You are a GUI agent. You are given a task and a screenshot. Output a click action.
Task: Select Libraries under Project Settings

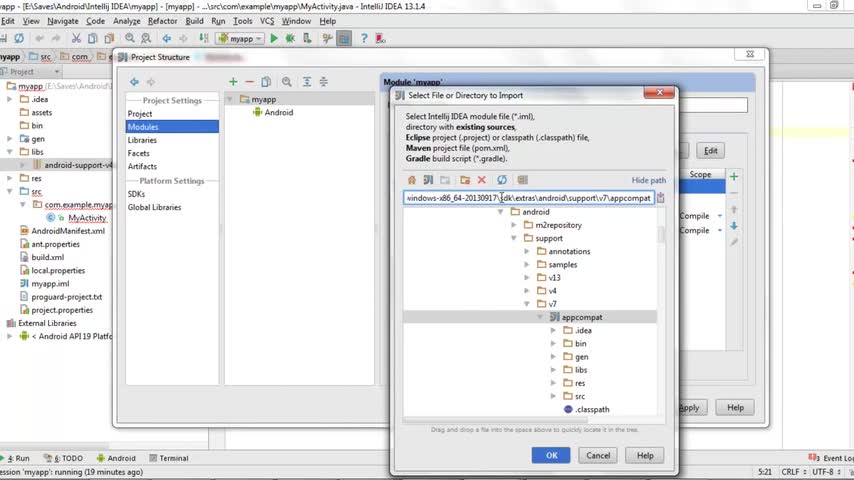point(142,140)
